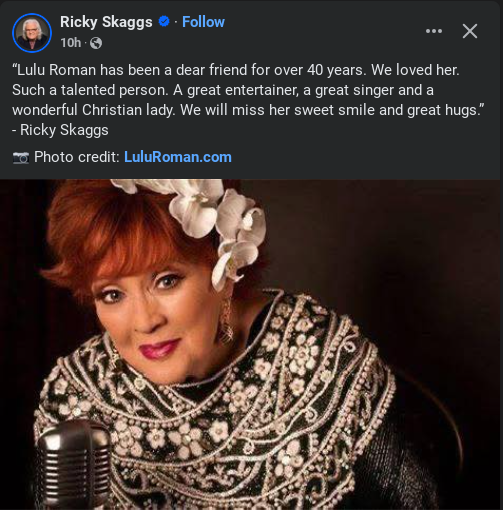
Task: Open the three-dot post options menu
Action: tap(434, 31)
